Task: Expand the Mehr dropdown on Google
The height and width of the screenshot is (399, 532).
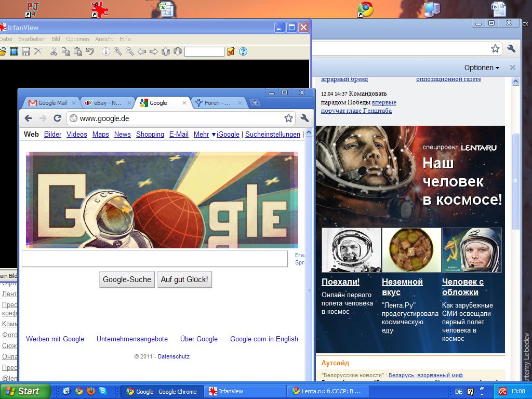Action: 205,135
